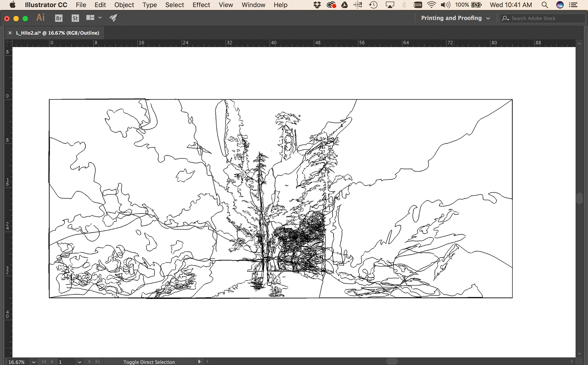
Task: Open Time Machine menu bar icon
Action: point(373,5)
